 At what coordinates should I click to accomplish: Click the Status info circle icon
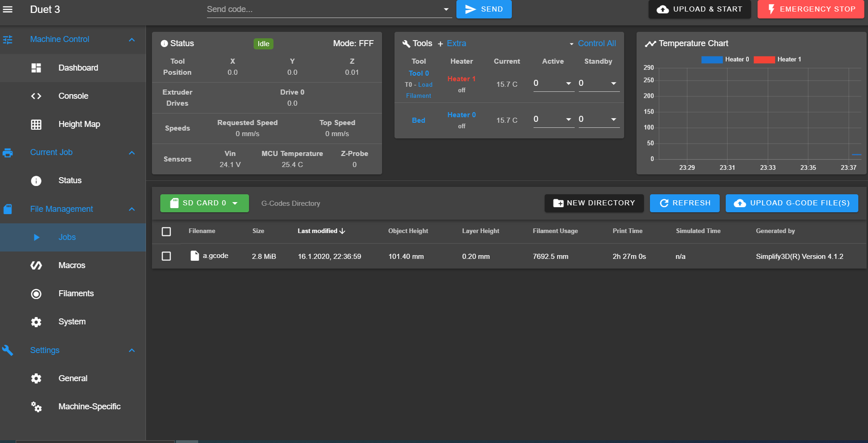click(36, 181)
